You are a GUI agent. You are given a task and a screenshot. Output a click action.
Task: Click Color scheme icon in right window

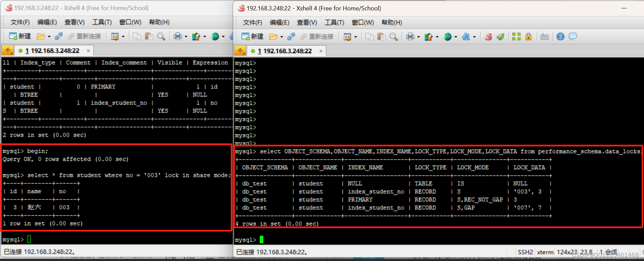(x=428, y=37)
